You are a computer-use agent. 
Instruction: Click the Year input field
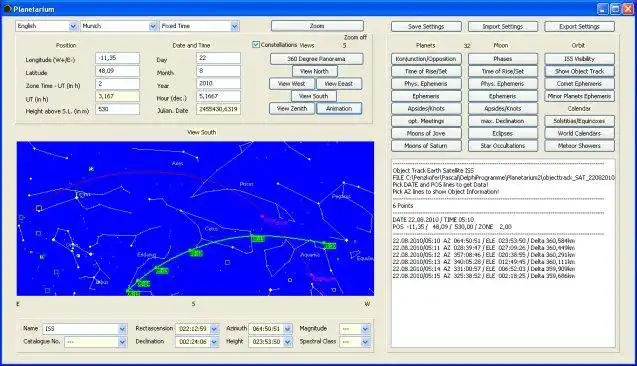tap(218, 84)
